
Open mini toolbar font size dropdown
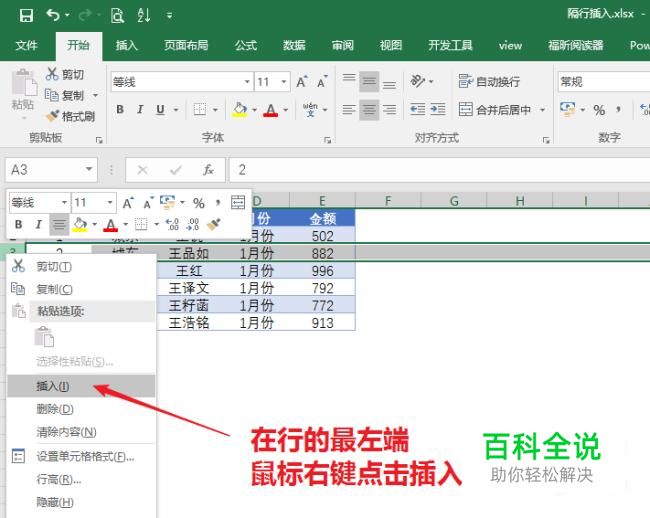pyautogui.click(x=110, y=202)
